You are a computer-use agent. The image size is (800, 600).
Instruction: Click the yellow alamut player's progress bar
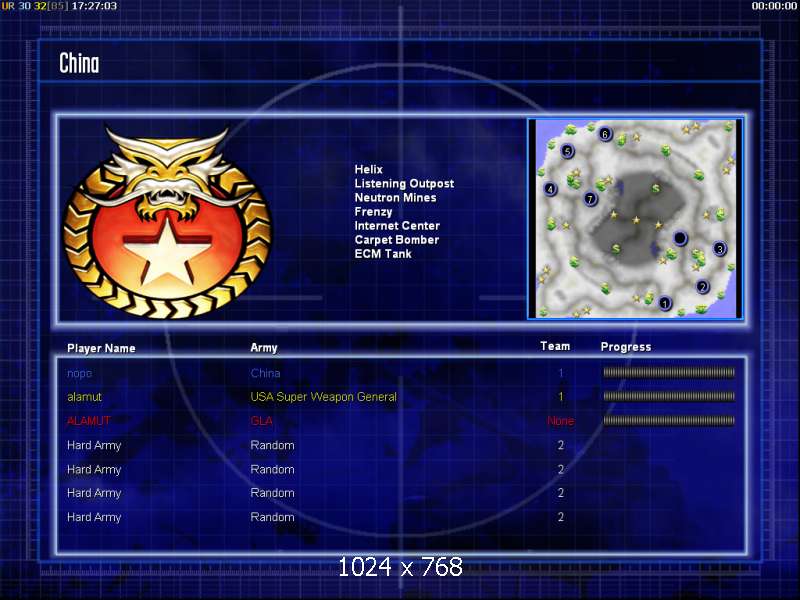[669, 396]
